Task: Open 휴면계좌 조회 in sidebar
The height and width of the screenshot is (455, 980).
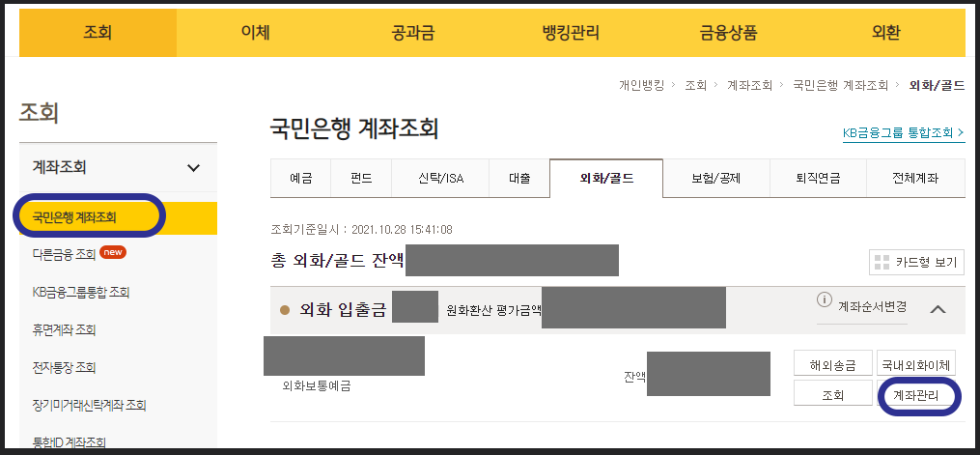Action: 64,329
